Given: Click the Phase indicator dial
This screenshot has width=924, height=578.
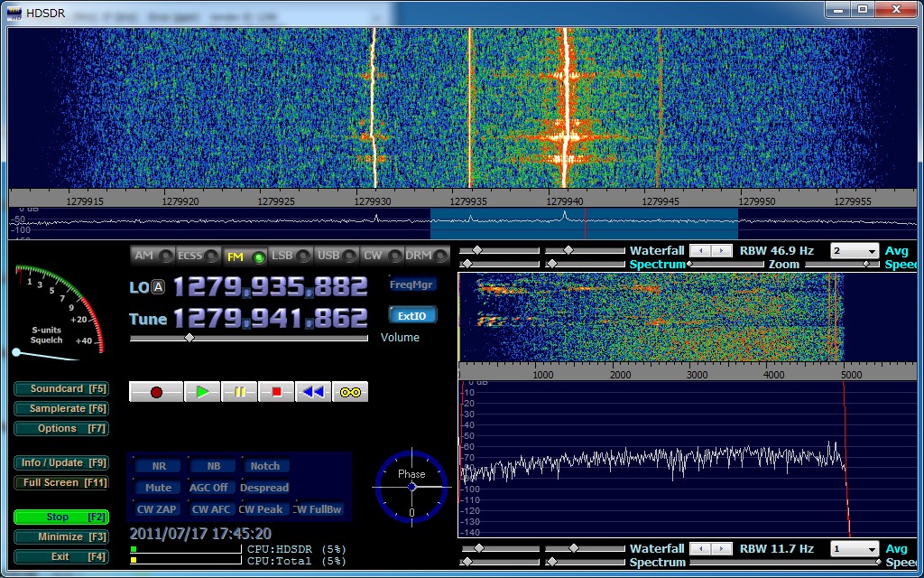Looking at the screenshot, I should (x=411, y=487).
